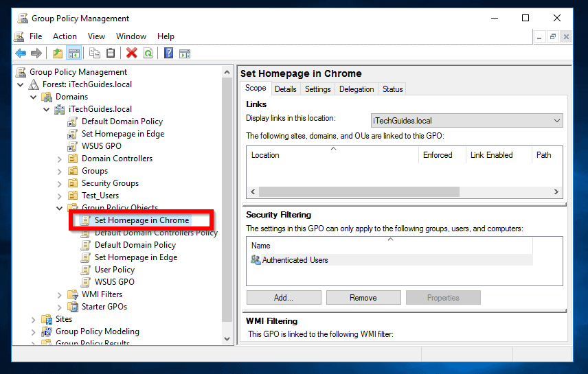Sort links by the Location column header
Viewport: 588px width, 374px height.
pyautogui.click(x=332, y=155)
